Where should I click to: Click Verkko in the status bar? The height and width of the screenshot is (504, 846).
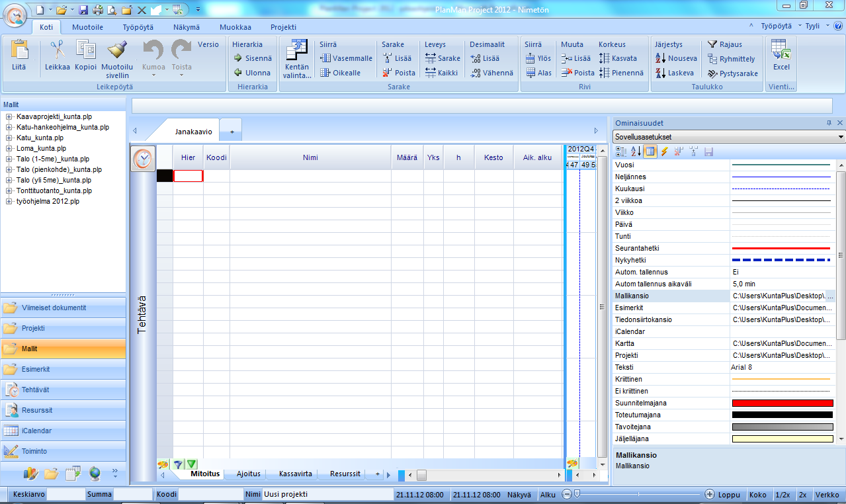[827, 494]
